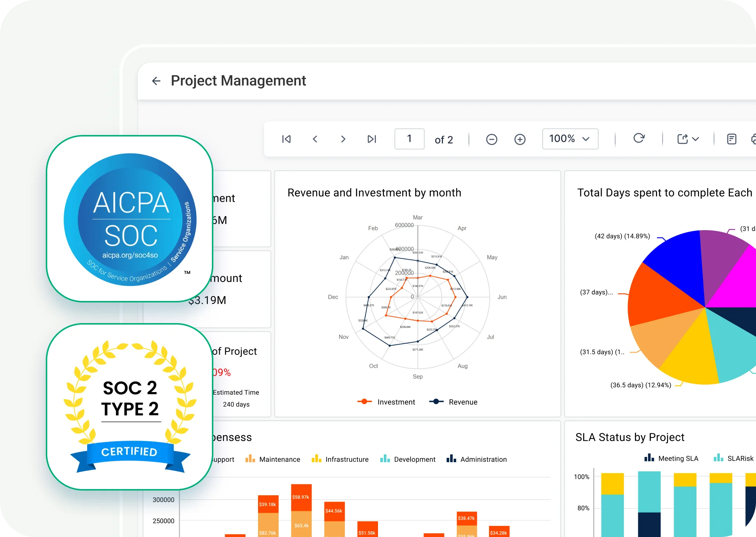The image size is (756, 537).
Task: Click the '$58.97k' bar segment
Action: click(301, 497)
